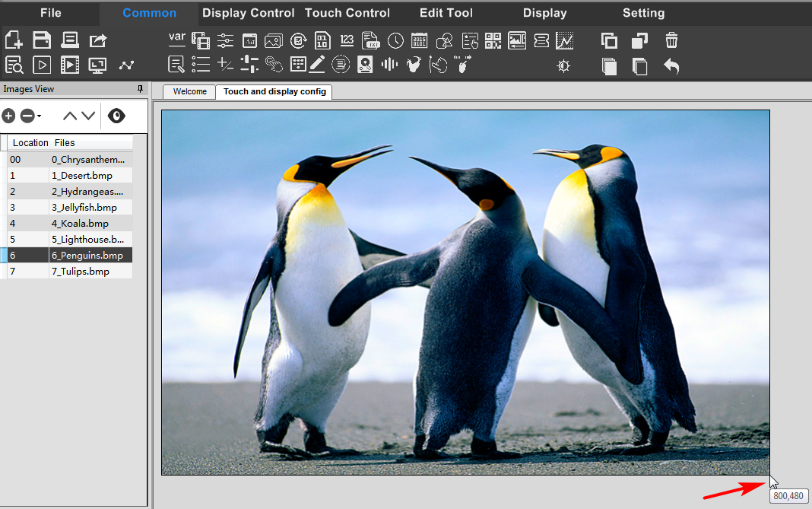The image size is (812, 509).
Task: Open the Touch Control ribbon tab
Action: point(347,13)
